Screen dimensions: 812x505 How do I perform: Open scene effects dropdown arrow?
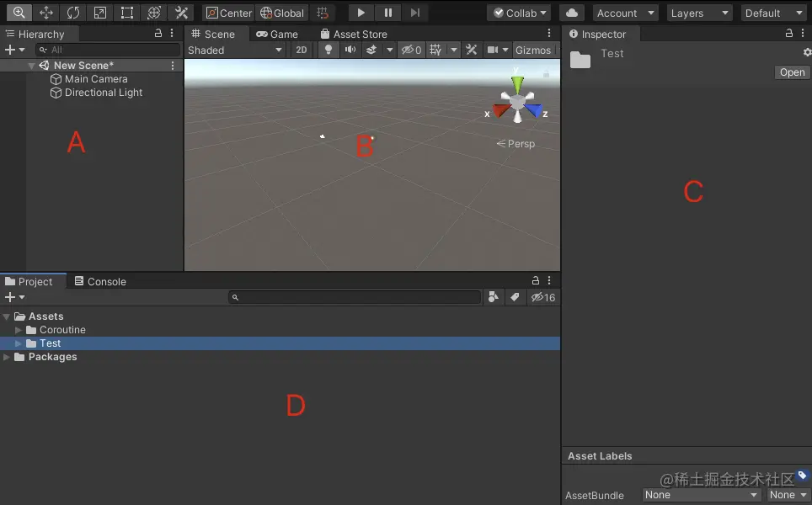click(389, 50)
